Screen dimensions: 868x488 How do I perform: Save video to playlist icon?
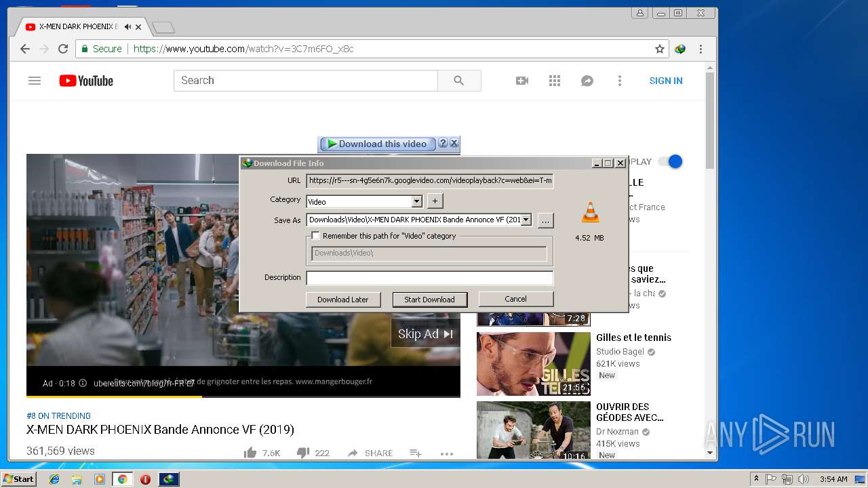[x=416, y=453]
